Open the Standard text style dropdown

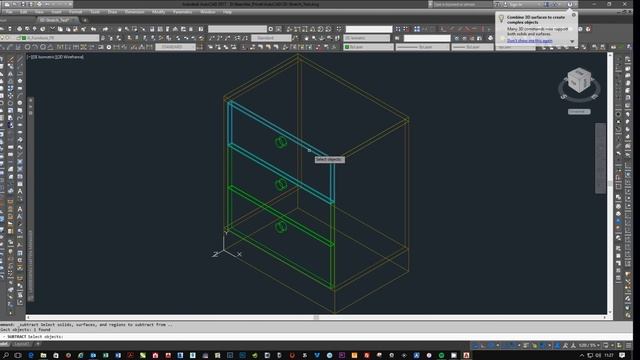(x=271, y=38)
